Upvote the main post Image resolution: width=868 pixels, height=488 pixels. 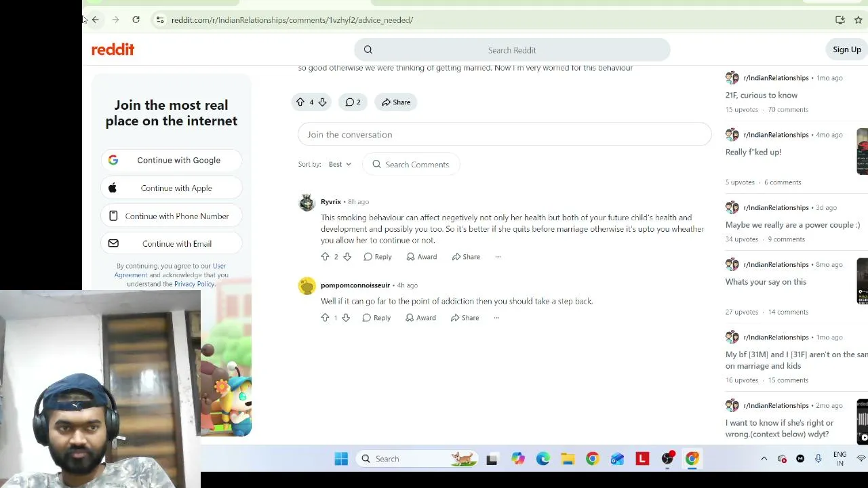pos(300,102)
